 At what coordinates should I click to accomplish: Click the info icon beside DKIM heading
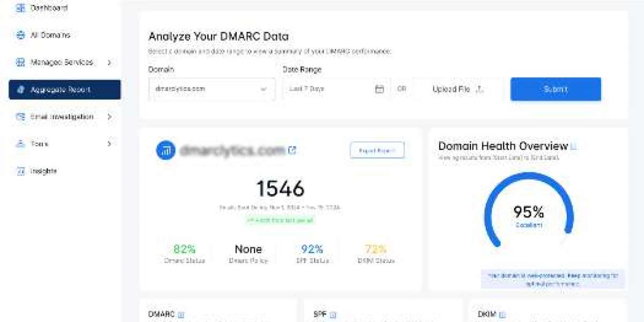pos(502,314)
